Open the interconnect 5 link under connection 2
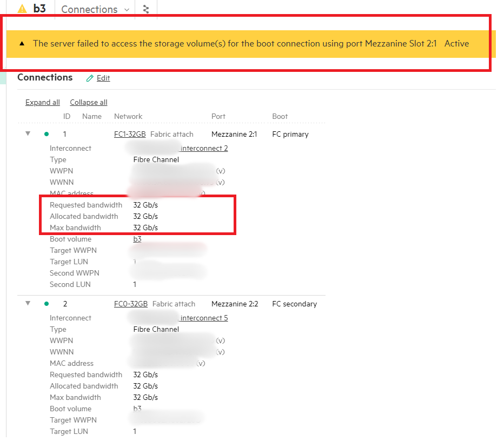Screen dimensions: 504x448 click(x=203, y=318)
